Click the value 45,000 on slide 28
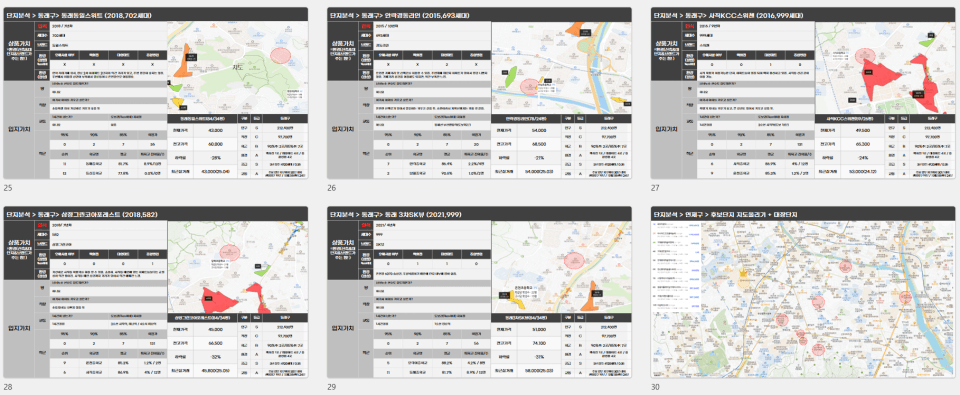The width and height of the screenshot is (960, 395). pos(216,329)
